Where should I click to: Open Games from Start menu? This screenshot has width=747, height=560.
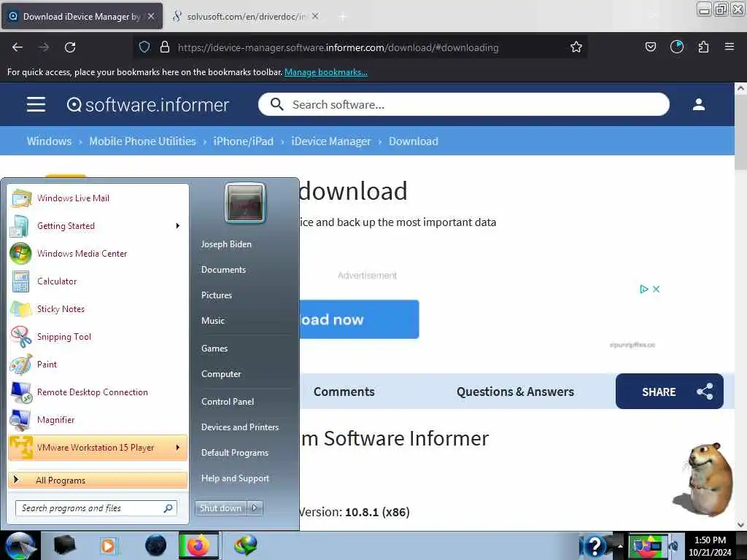coord(214,349)
